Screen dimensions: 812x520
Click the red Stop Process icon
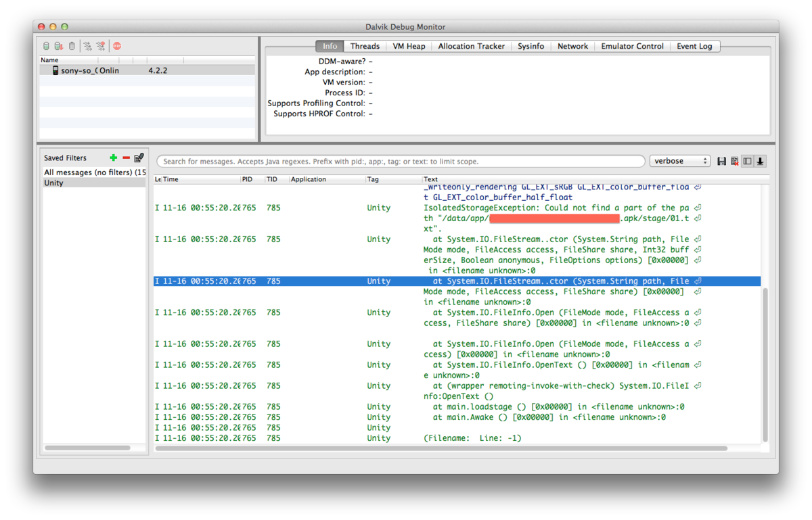click(x=117, y=46)
